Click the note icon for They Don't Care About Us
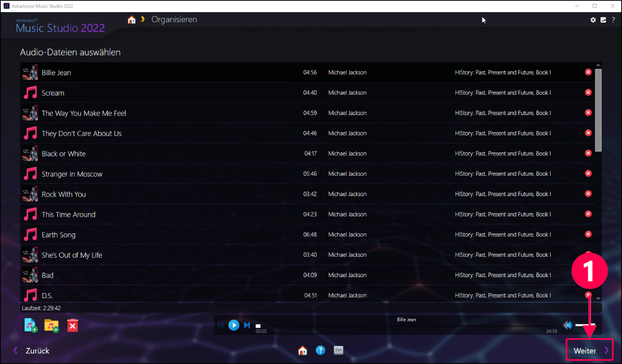622x364 pixels. (x=30, y=133)
